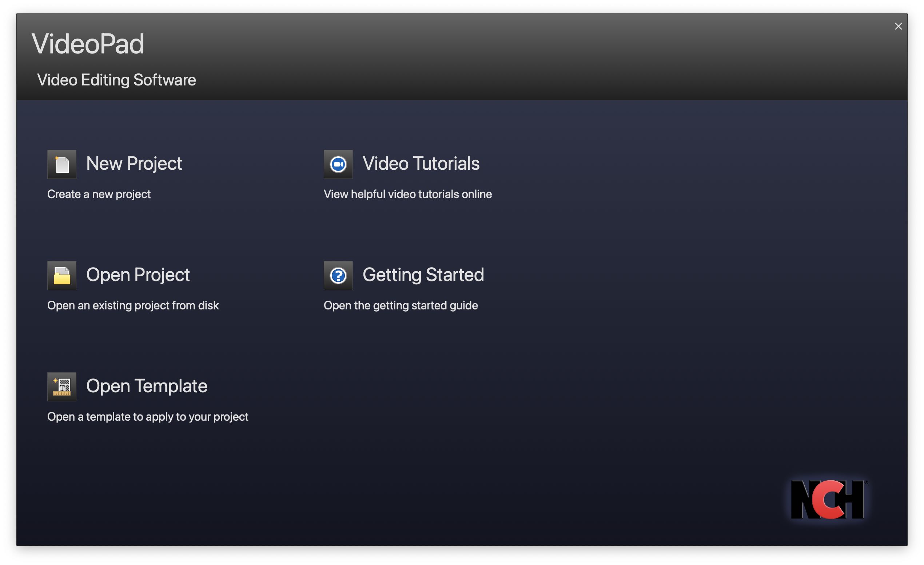Open the Getting Started heading
This screenshot has width=924, height=565.
click(423, 275)
